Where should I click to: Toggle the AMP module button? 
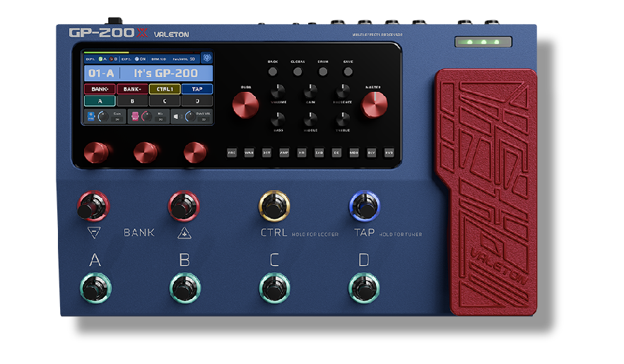(x=284, y=153)
